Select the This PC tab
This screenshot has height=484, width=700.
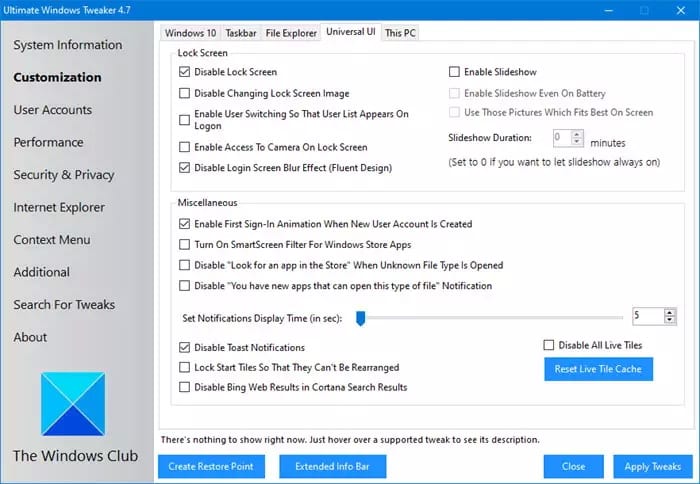pos(400,32)
